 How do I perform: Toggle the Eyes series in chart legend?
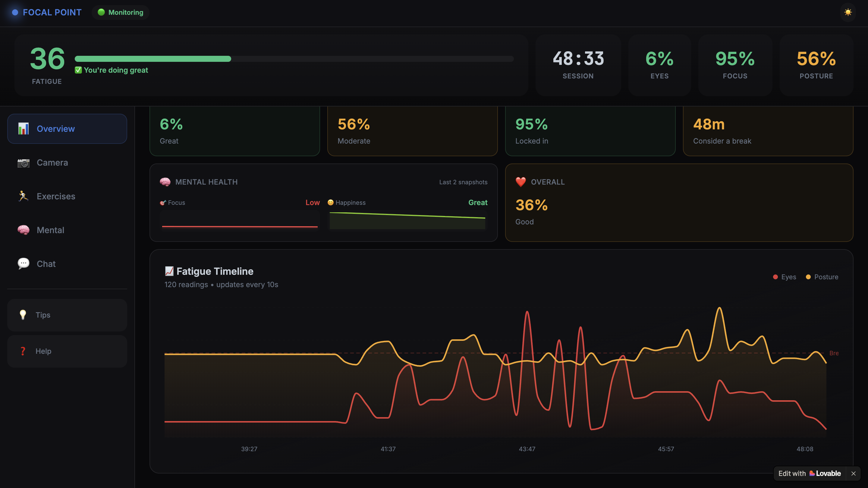785,277
